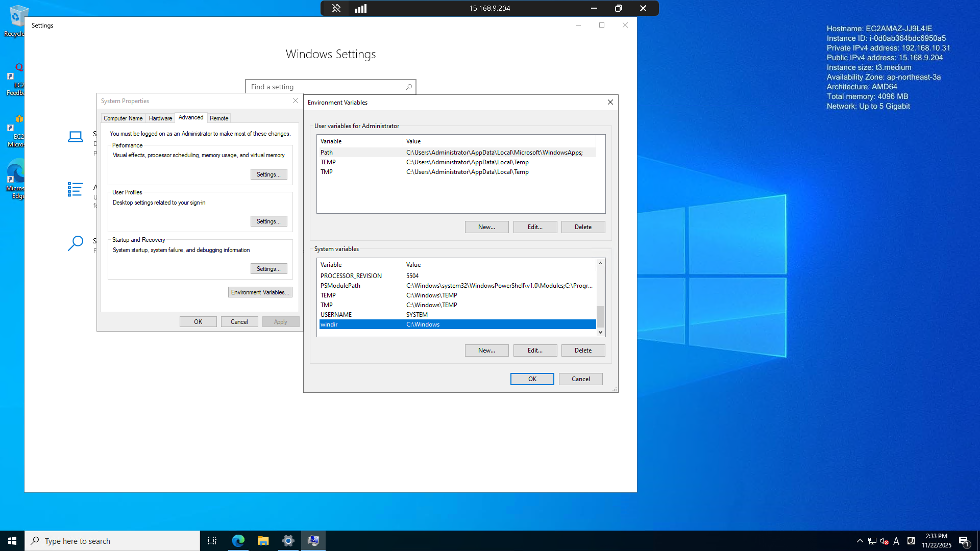Switch to the Hardware tab
This screenshot has height=551, width=980.
pos(160,118)
